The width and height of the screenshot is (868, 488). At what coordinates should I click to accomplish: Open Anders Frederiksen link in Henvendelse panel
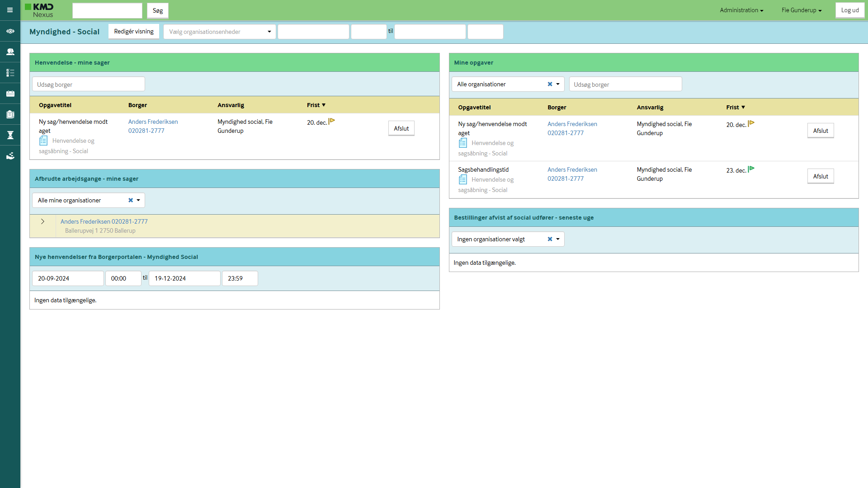point(153,122)
